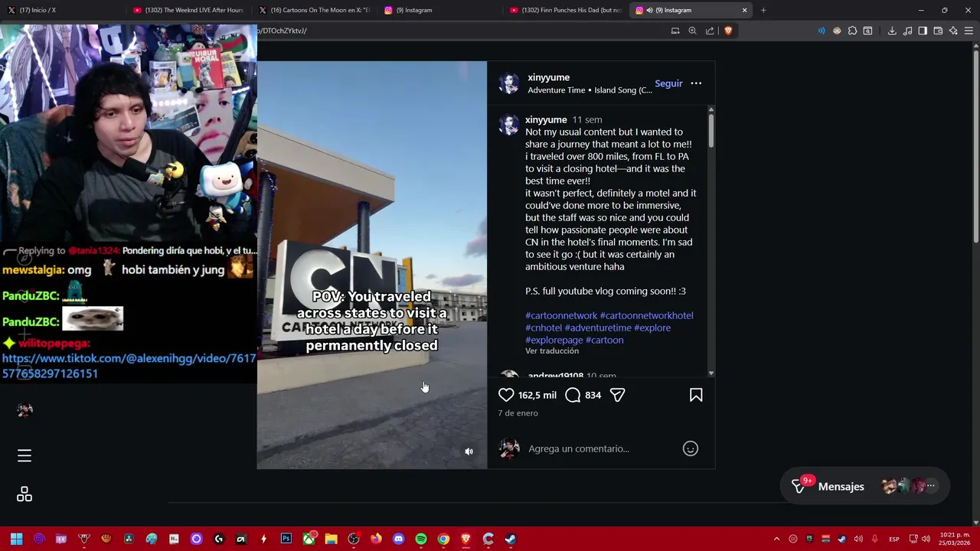
Task: Toggle the microphone icon in system tray
Action: click(874, 539)
